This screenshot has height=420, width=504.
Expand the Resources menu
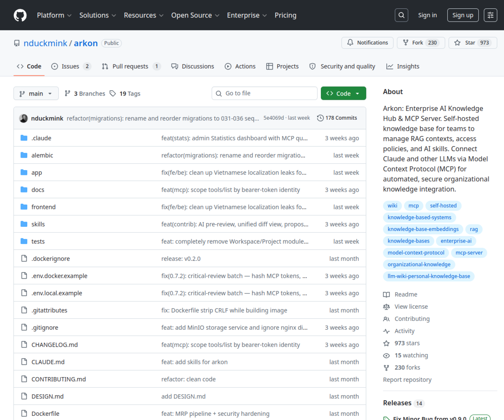[143, 15]
